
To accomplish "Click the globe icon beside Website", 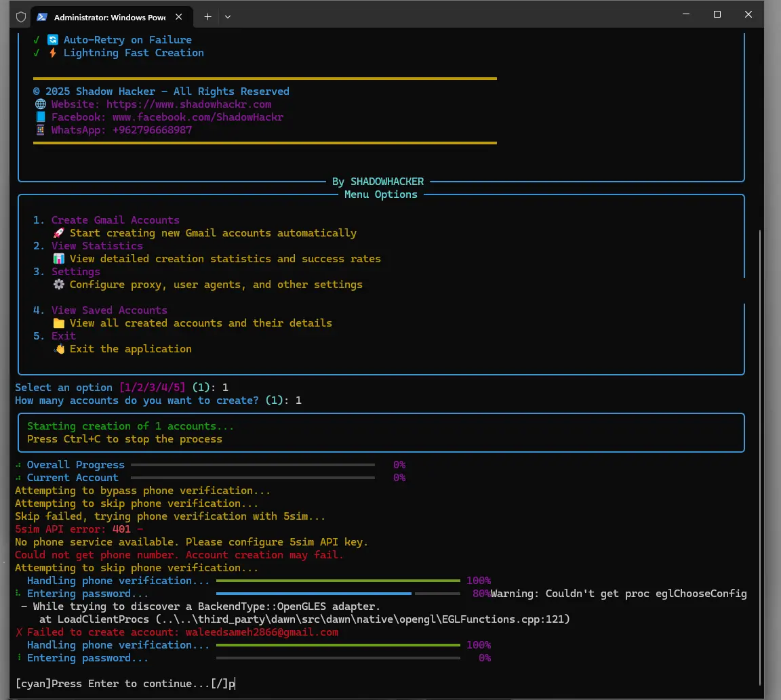I will [41, 104].
